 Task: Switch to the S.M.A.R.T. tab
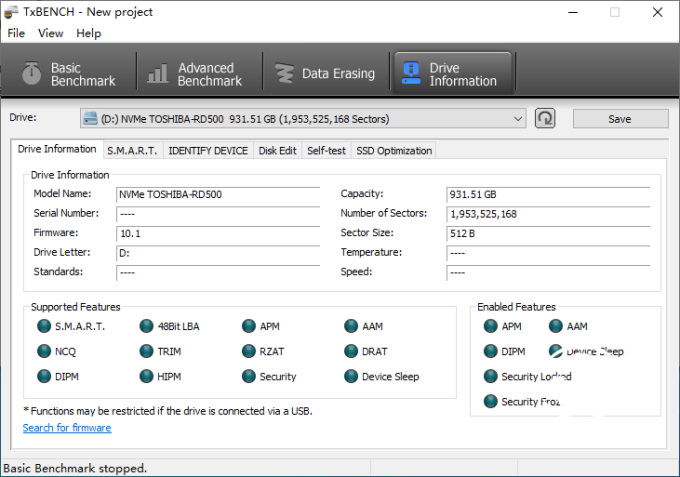(133, 151)
